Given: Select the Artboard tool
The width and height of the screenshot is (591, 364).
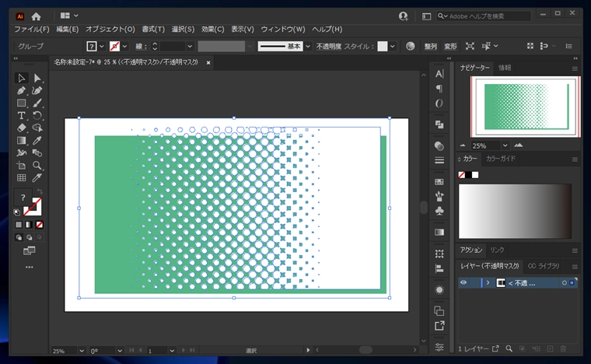Looking at the screenshot, I should pyautogui.click(x=21, y=166).
